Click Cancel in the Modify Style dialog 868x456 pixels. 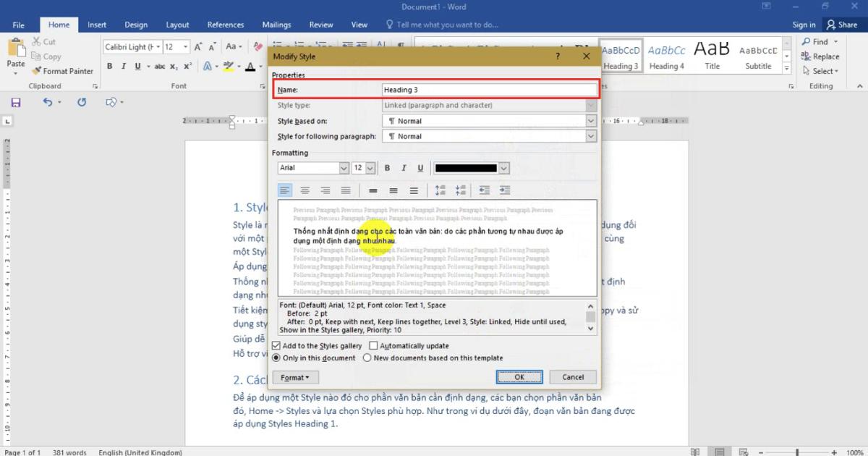[x=573, y=377]
